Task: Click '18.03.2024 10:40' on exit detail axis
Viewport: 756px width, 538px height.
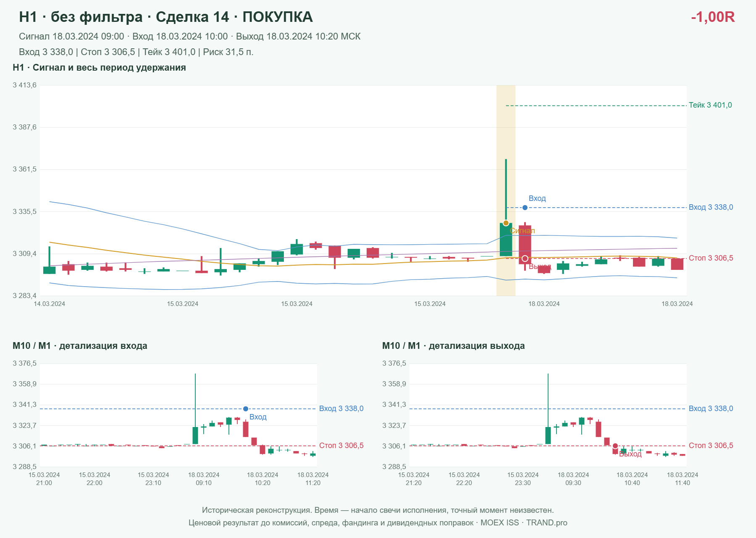Action: point(632,479)
